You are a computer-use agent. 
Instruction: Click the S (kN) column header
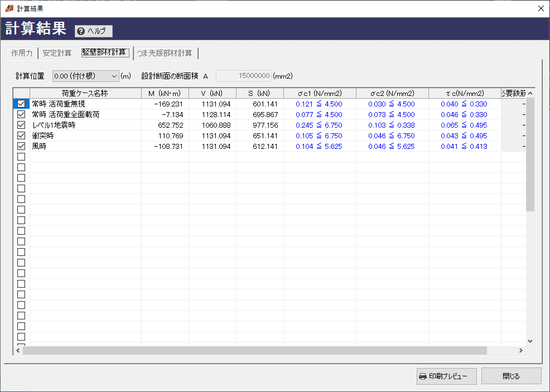click(259, 93)
